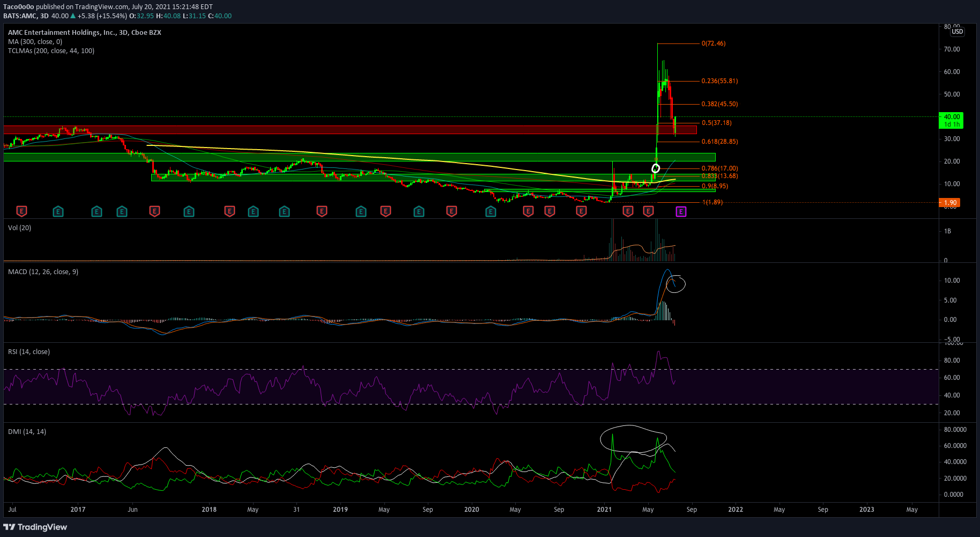Viewport: 980px width, 537px height.
Task: Select the Vol (20) indicator label
Action: pyautogui.click(x=19, y=227)
